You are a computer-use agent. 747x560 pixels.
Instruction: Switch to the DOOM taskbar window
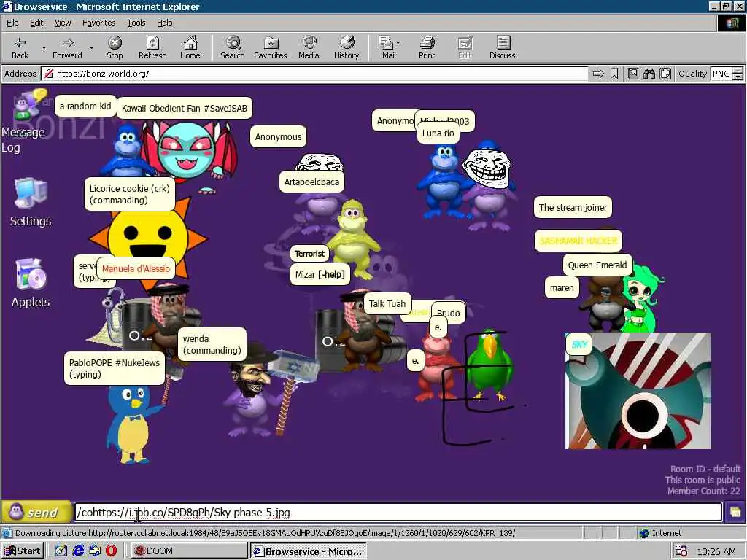(x=189, y=551)
